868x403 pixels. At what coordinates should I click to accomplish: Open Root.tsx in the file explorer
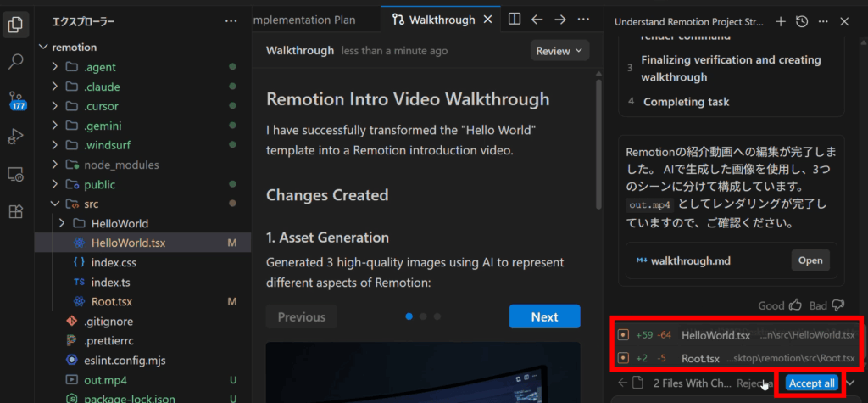(x=111, y=302)
